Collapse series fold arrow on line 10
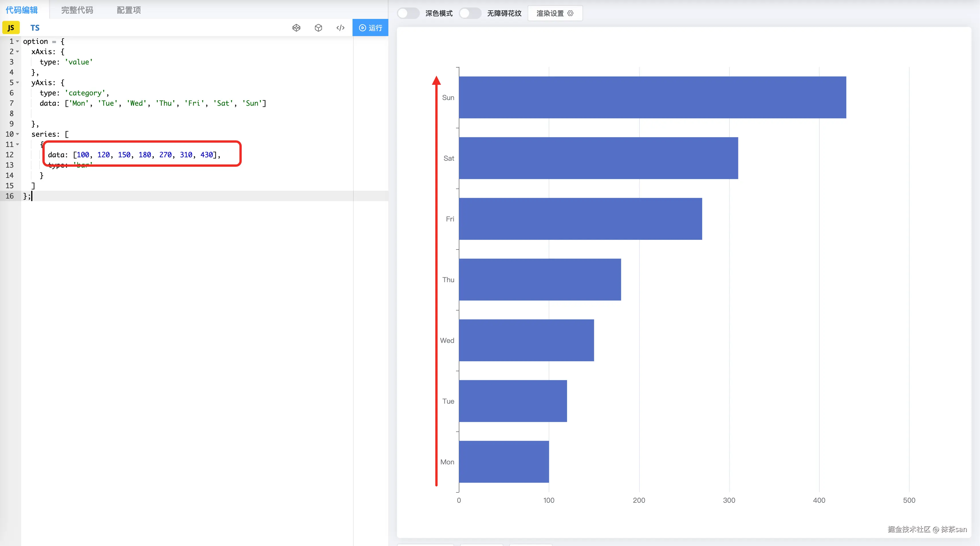The image size is (980, 546). click(17, 134)
